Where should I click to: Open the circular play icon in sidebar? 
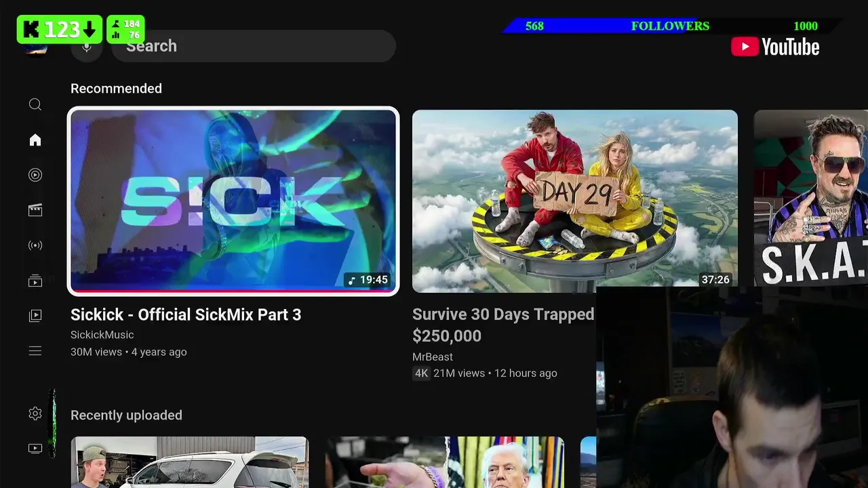[x=35, y=175]
